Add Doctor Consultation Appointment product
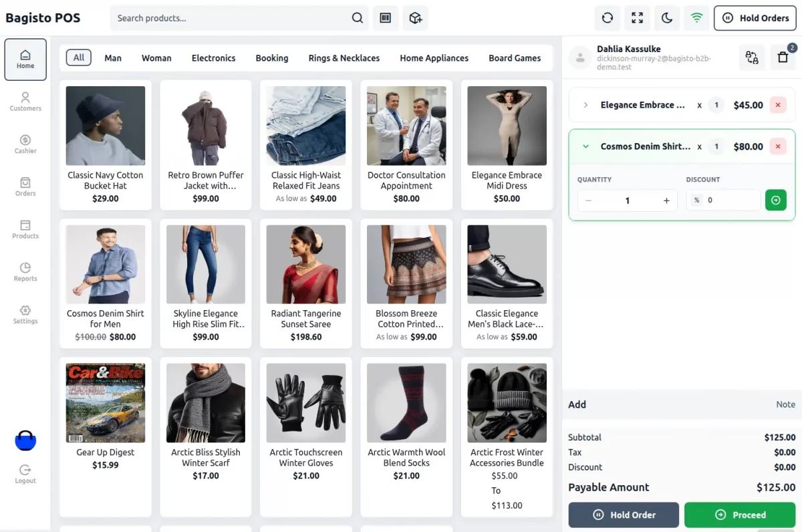 (x=406, y=144)
